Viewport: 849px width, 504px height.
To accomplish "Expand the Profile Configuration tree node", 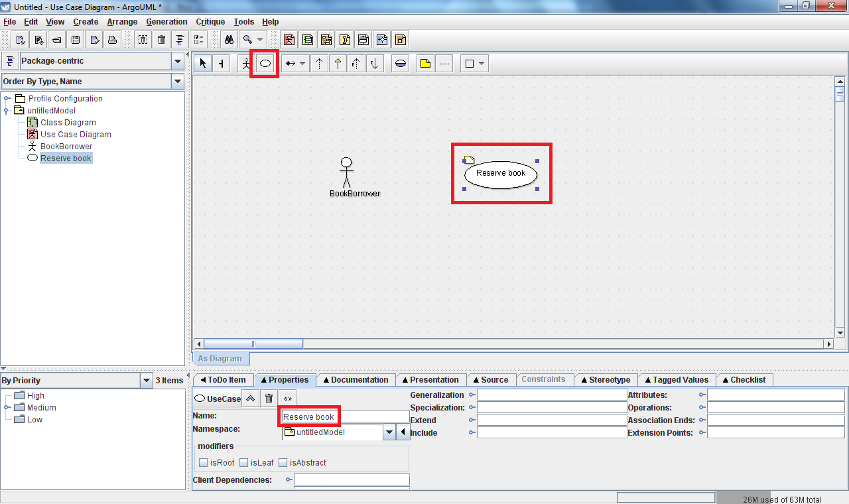I will pyautogui.click(x=7, y=99).
